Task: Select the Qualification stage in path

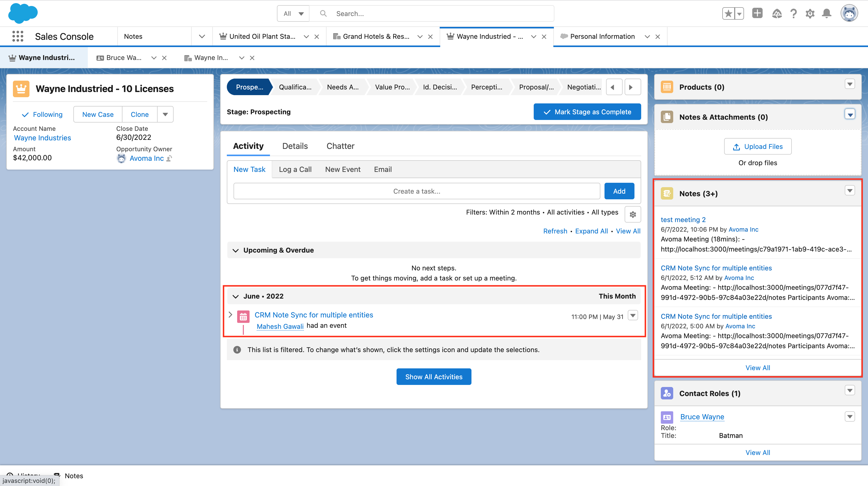Action: [295, 87]
